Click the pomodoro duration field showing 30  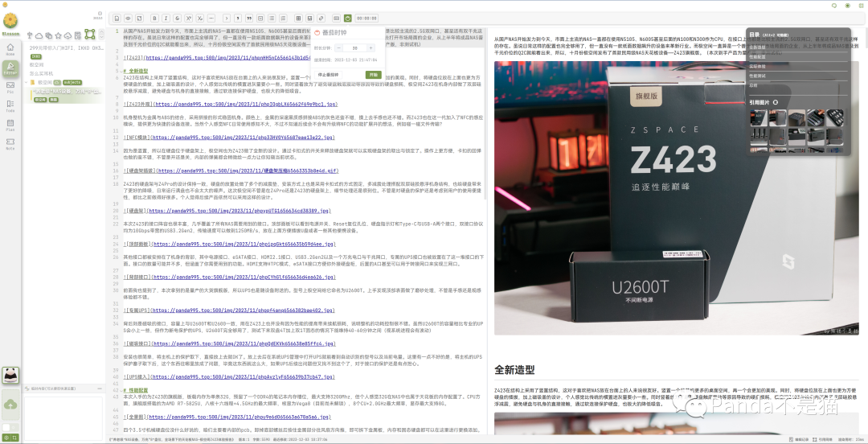pos(357,48)
